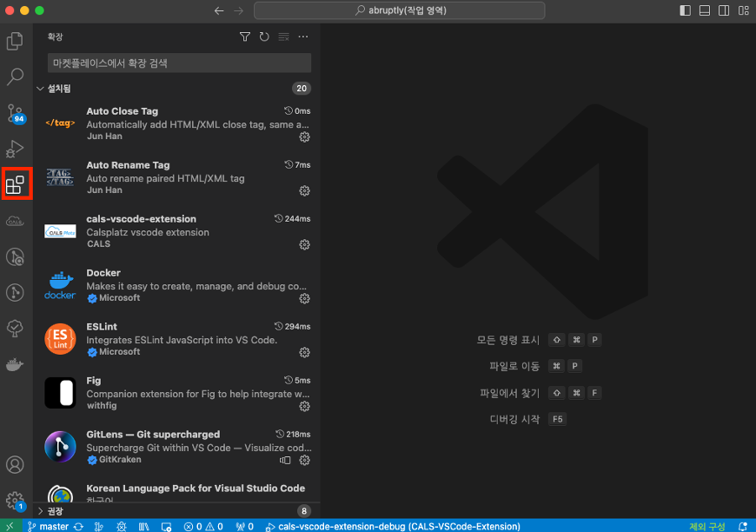Refresh the extensions list
This screenshot has width=756, height=532.
click(264, 37)
